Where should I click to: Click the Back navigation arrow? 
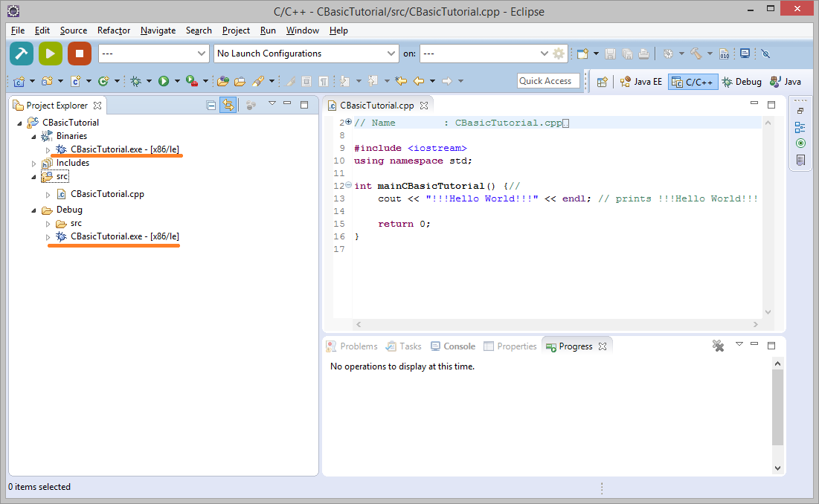(418, 81)
